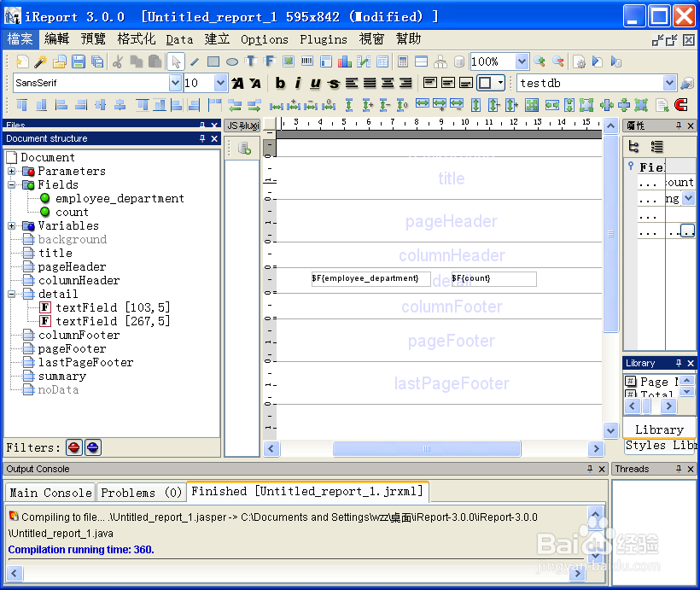Click the $F{count} text field on canvas
700x590 pixels.
[493, 278]
